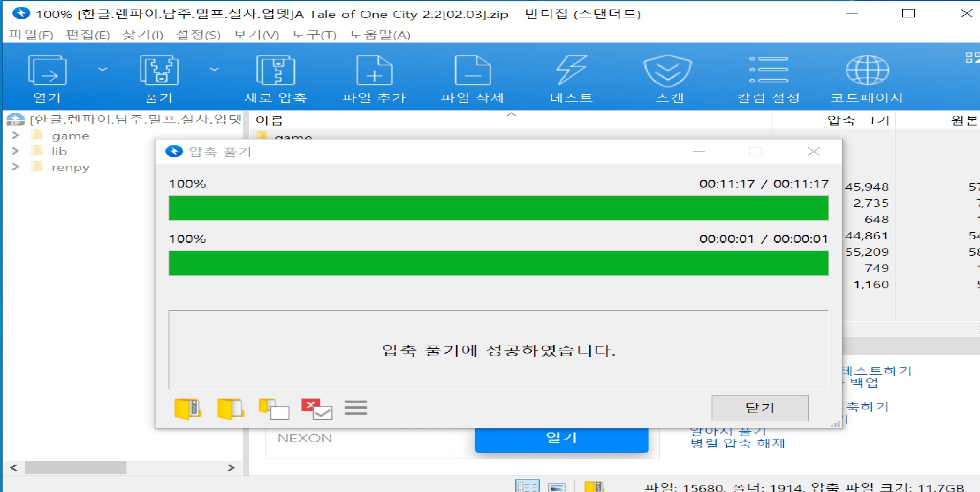This screenshot has height=492, width=980.
Task: Click the Column Settings (칼럼 설정) icon
Action: click(768, 70)
